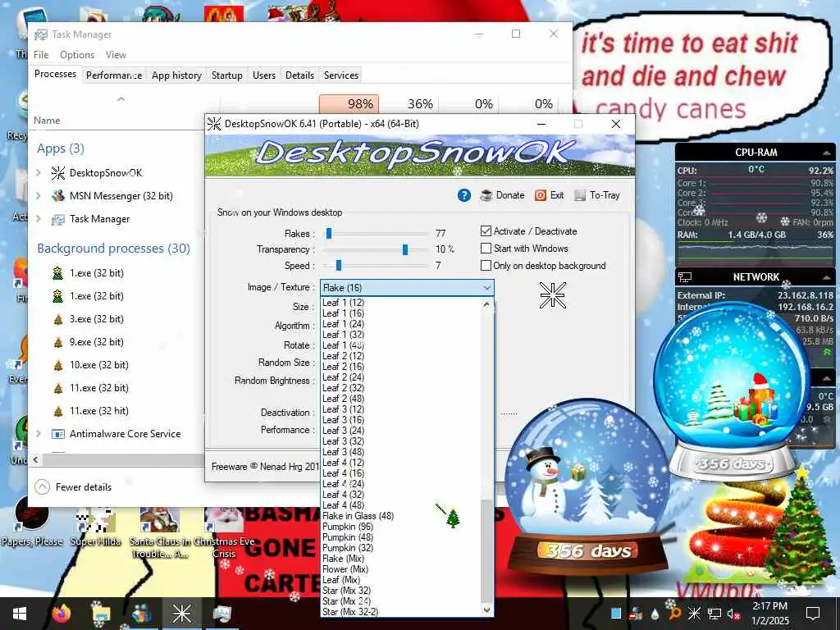The height and width of the screenshot is (630, 840).
Task: Click the sort chevron above the Name column
Action: point(121,99)
